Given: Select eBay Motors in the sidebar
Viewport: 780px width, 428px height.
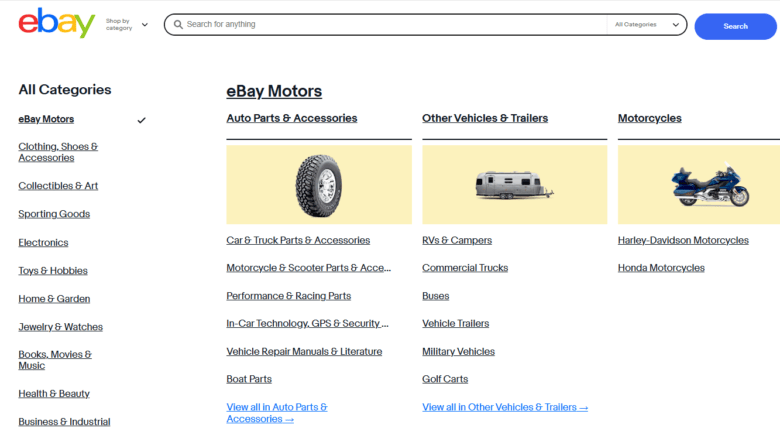Looking at the screenshot, I should [x=46, y=119].
